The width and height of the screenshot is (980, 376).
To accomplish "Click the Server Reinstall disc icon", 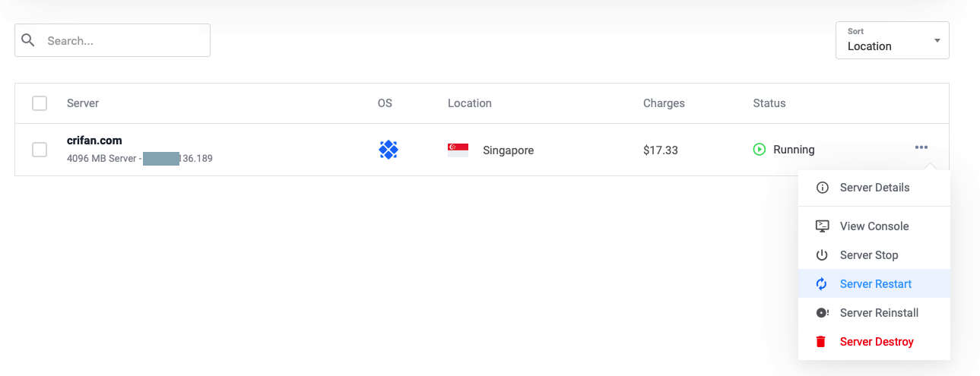I will tap(822, 313).
